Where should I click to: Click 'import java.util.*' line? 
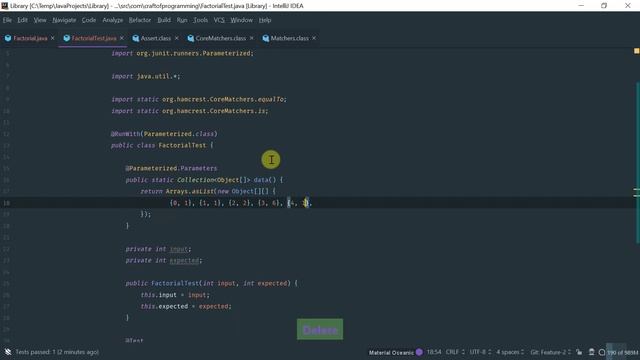[146, 76]
